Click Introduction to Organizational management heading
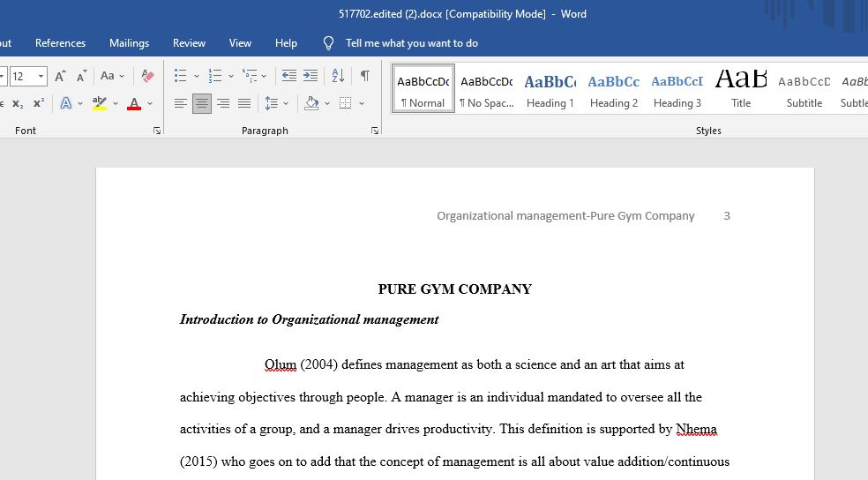This screenshot has width=868, height=480. point(309,319)
